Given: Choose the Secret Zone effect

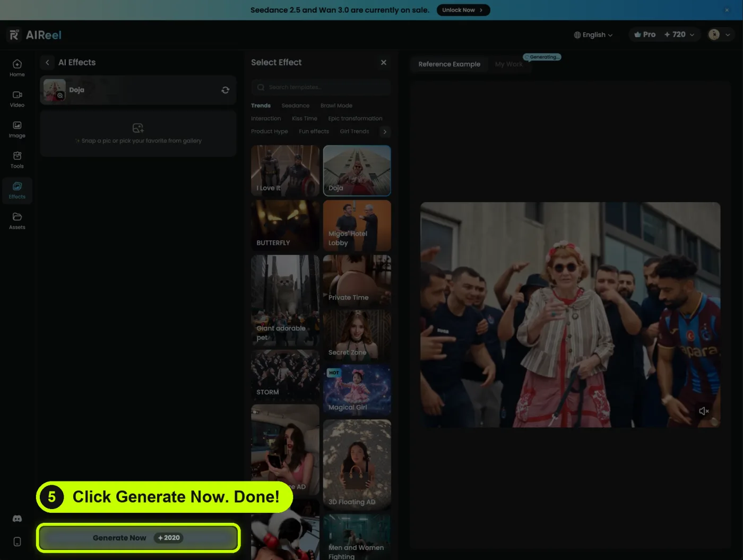Looking at the screenshot, I should click(x=357, y=335).
